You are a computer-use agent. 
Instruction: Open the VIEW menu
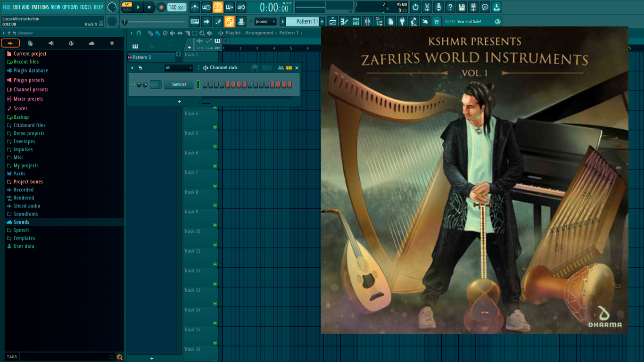[x=56, y=7]
